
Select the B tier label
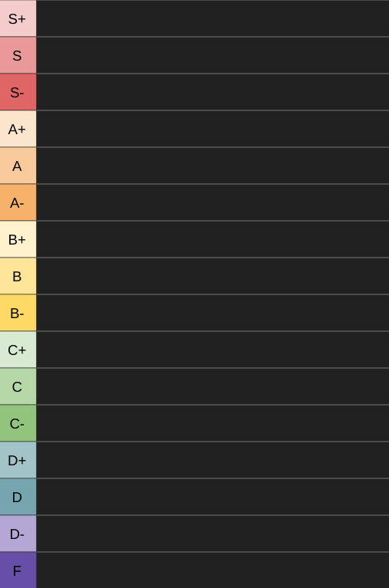coord(18,276)
